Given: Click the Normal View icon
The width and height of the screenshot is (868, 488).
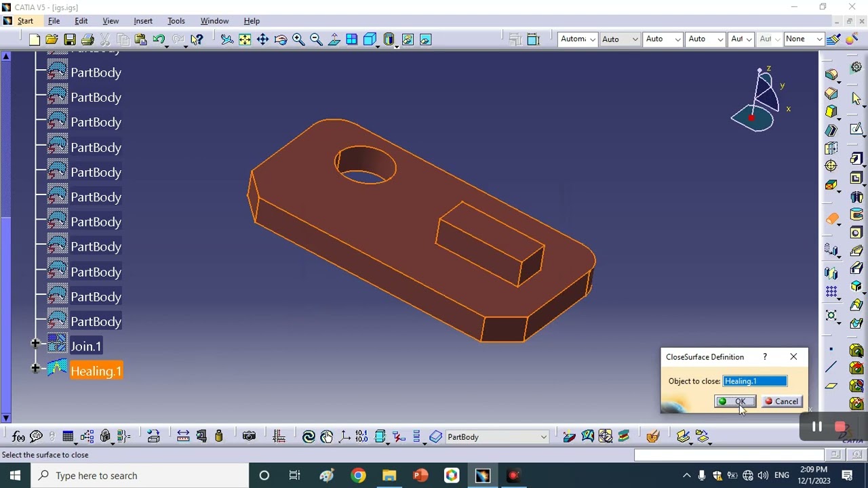Looking at the screenshot, I should click(x=334, y=39).
